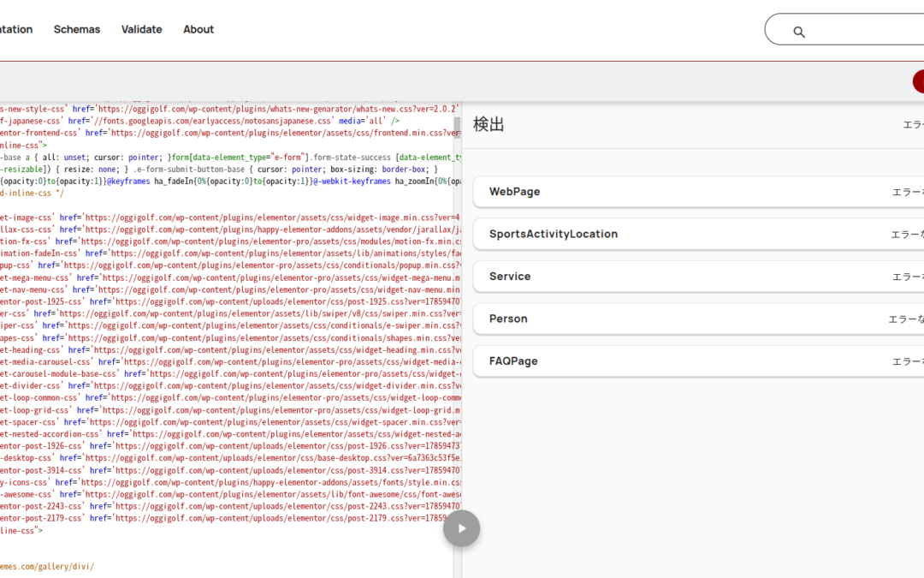Click the jarallax vendor code line
This screenshot has width=924, height=578.
[230, 229]
